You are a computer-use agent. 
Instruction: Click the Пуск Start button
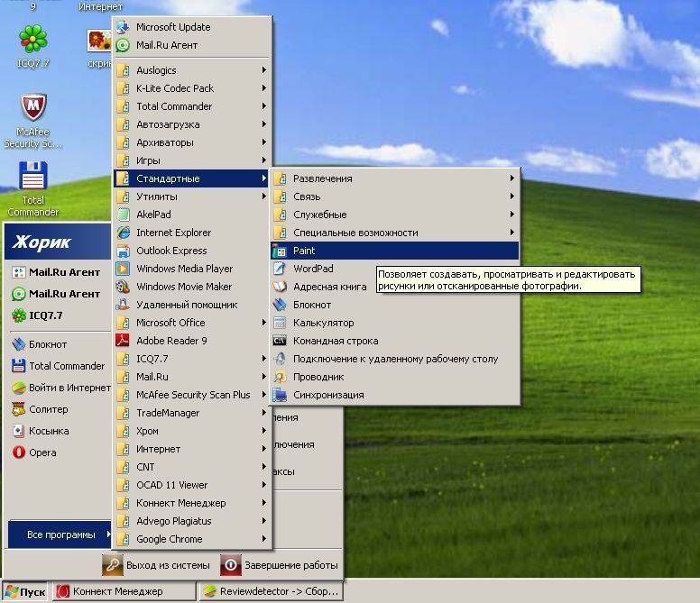click(x=25, y=592)
